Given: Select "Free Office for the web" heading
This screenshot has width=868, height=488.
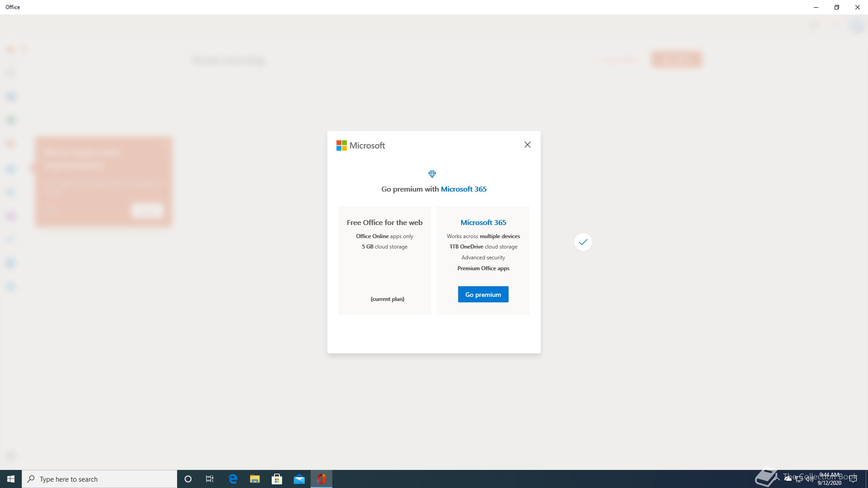Looking at the screenshot, I should tap(384, 222).
